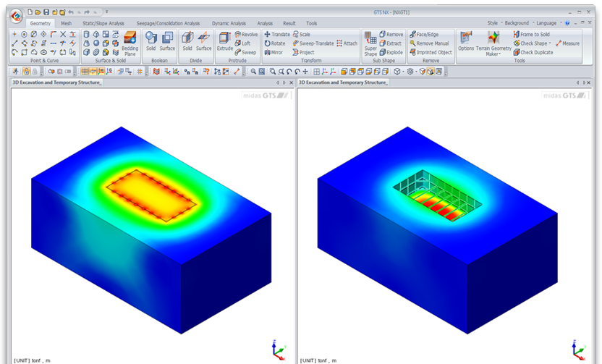This screenshot has width=602, height=364.
Task: Toggle the grid display button in toolbar
Action: coord(85,72)
